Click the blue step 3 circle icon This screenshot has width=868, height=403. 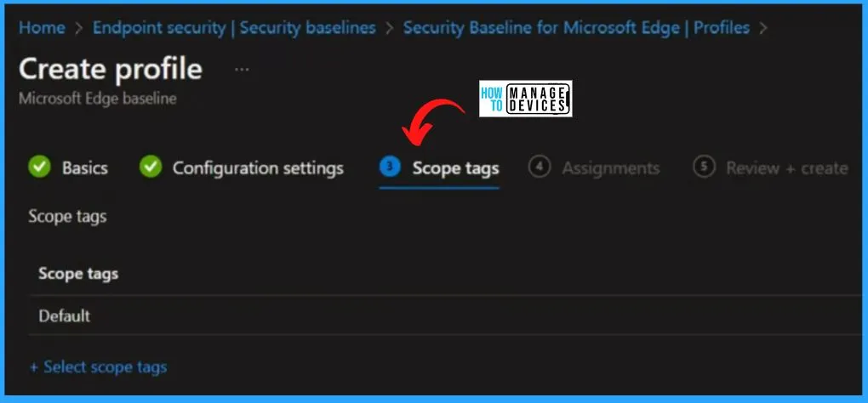click(390, 167)
